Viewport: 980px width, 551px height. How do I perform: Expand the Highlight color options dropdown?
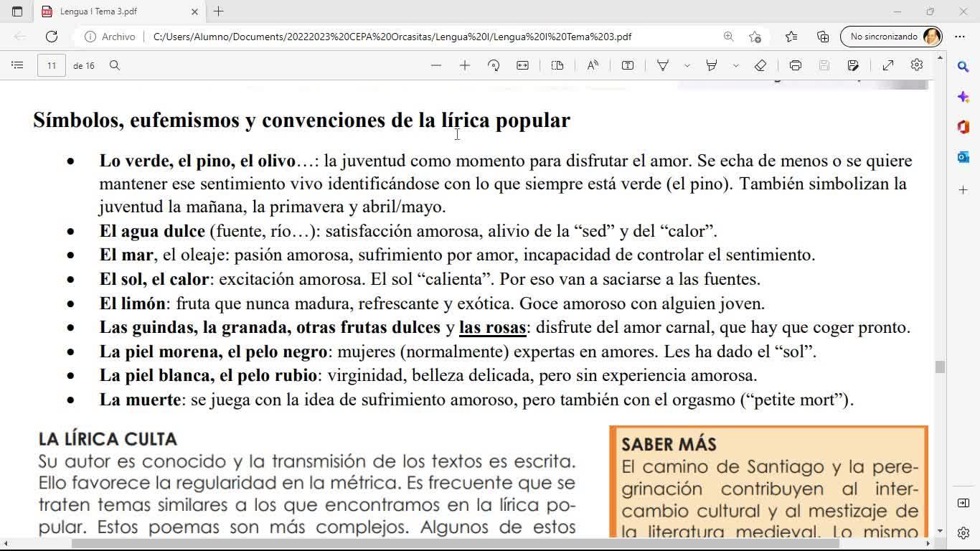tap(735, 65)
